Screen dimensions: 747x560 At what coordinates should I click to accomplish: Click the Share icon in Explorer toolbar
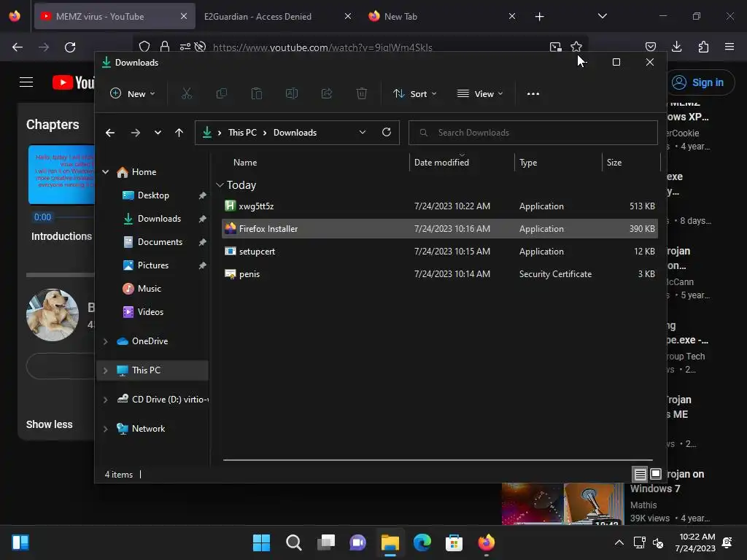(x=327, y=94)
